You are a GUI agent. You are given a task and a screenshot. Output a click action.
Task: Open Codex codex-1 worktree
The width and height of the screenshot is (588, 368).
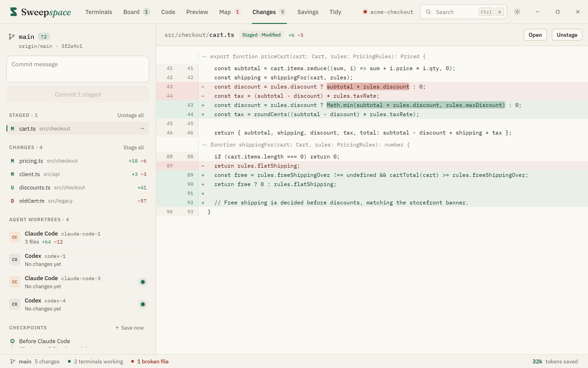coord(78,260)
